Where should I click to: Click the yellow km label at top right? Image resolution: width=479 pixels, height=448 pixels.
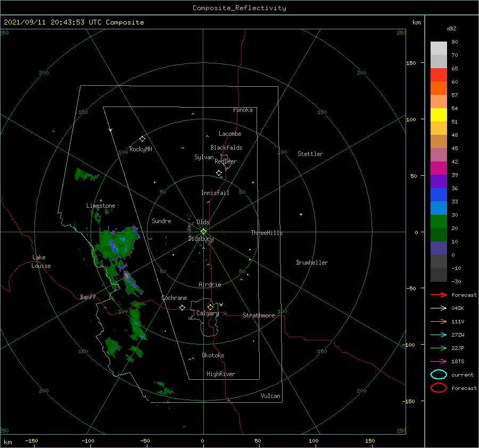tap(416, 22)
